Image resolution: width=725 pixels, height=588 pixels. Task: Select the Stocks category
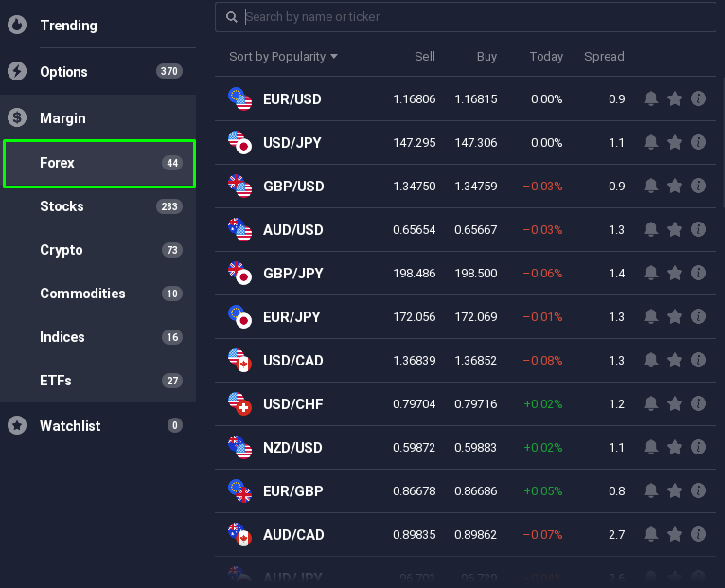tap(62, 206)
